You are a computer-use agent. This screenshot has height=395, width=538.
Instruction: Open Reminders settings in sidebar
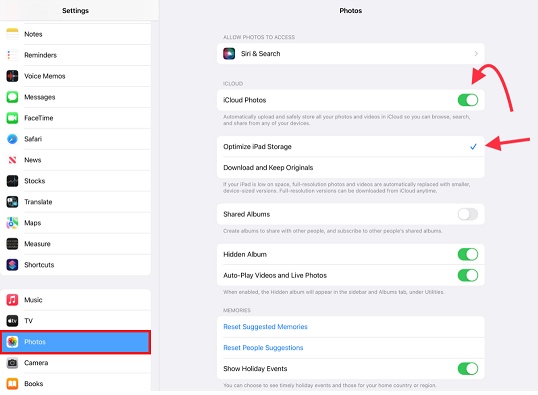(x=75, y=55)
